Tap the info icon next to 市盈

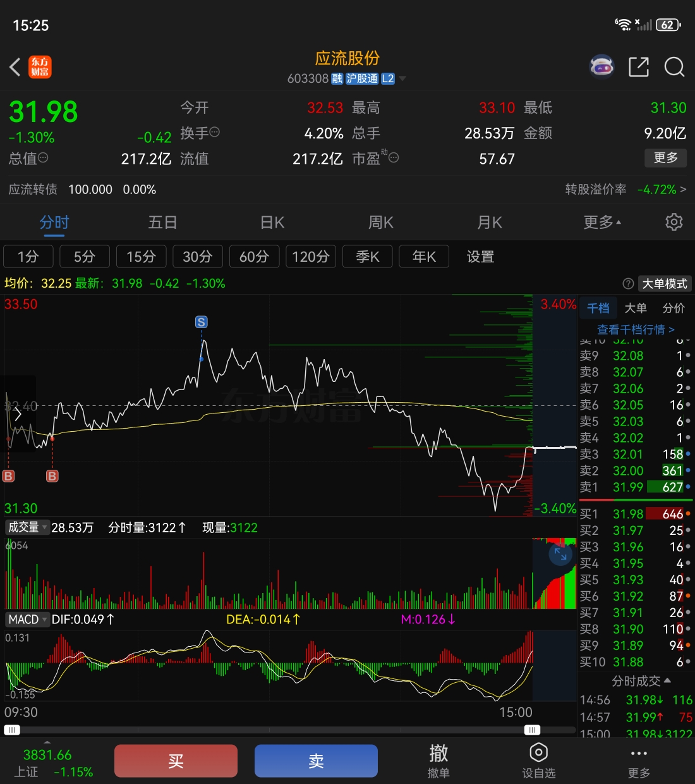coord(394,157)
